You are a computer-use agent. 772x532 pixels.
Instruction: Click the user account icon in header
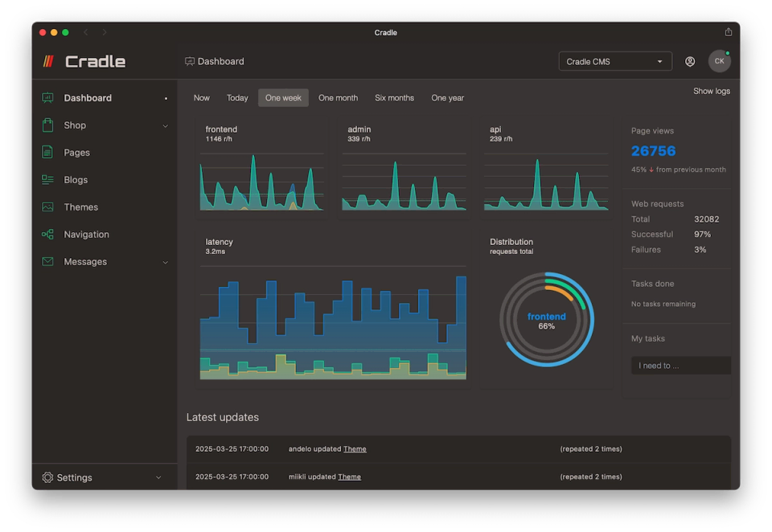coord(689,61)
